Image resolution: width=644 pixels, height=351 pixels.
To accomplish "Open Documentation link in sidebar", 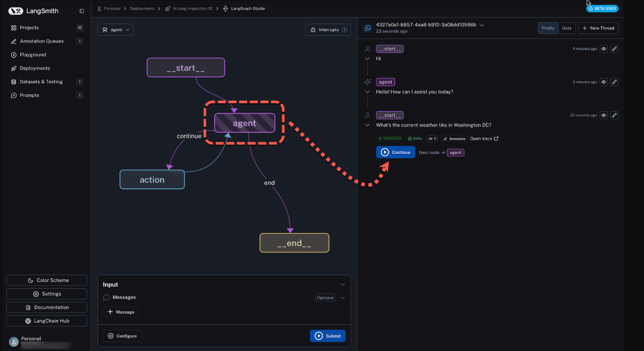I will 47,307.
